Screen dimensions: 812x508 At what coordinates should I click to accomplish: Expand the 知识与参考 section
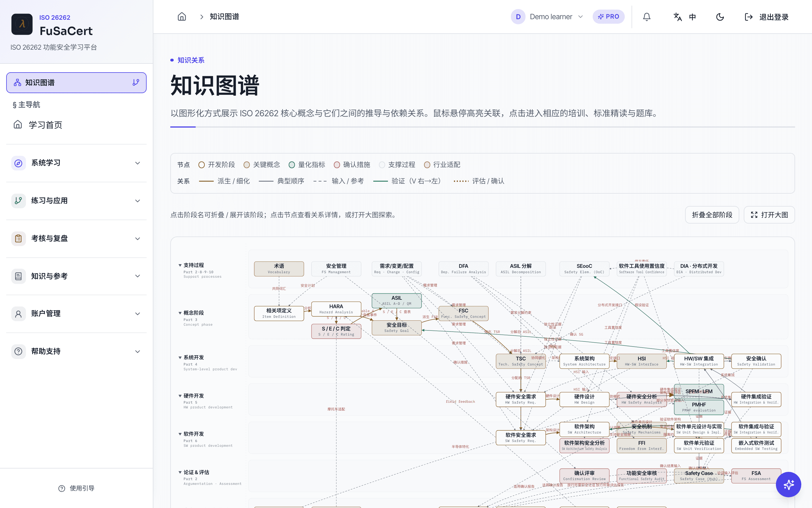coord(76,276)
